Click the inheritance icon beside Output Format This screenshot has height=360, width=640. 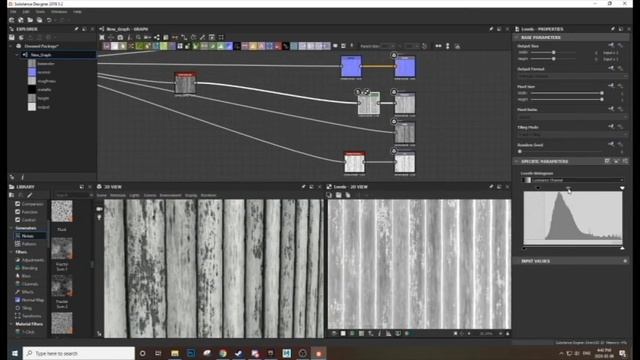click(x=611, y=69)
